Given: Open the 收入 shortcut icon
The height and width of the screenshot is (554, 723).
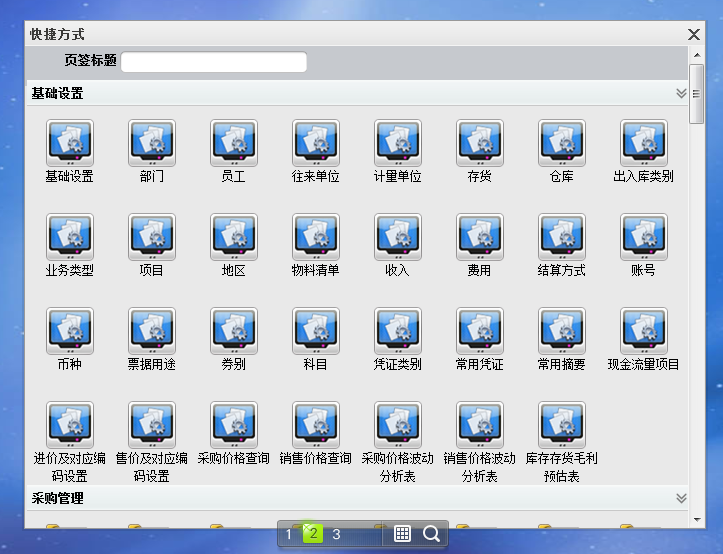Looking at the screenshot, I should (x=398, y=237).
